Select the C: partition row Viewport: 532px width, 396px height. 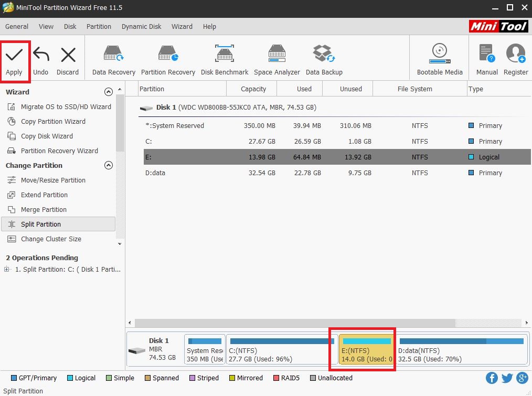(x=337, y=141)
